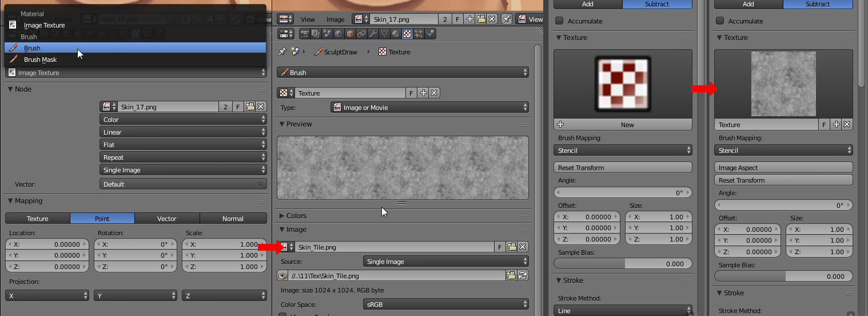The height and width of the screenshot is (316, 868).
Task: Open the Image or Movie type dropdown
Action: click(429, 107)
